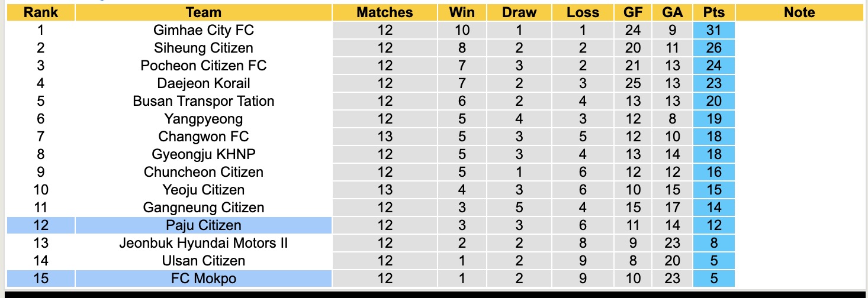Viewport: 868px width, 298px height.
Task: Click the Changwon FC team name
Action: coord(203,137)
